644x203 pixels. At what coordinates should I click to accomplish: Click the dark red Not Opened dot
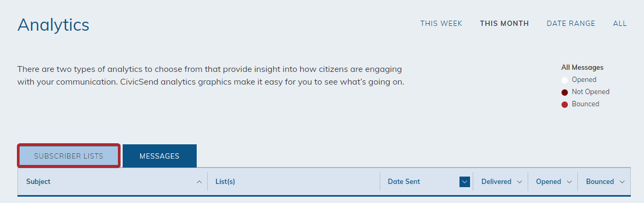(x=565, y=92)
